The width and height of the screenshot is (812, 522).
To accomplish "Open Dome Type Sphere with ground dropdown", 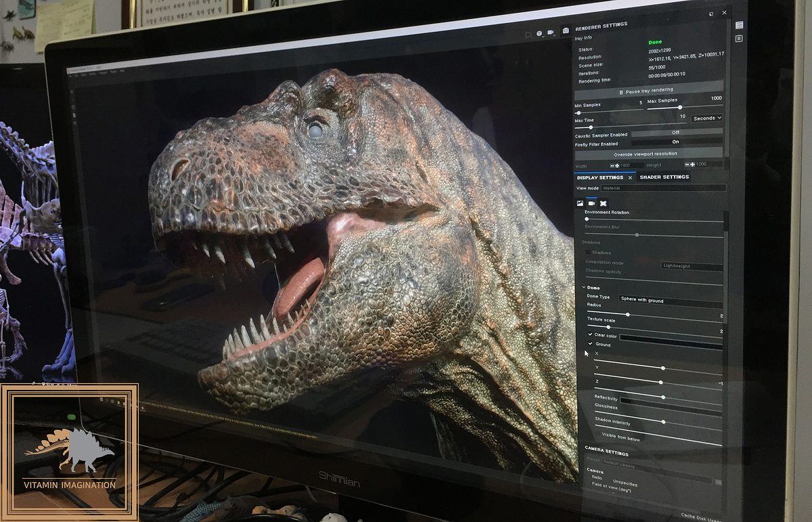I will 671,301.
